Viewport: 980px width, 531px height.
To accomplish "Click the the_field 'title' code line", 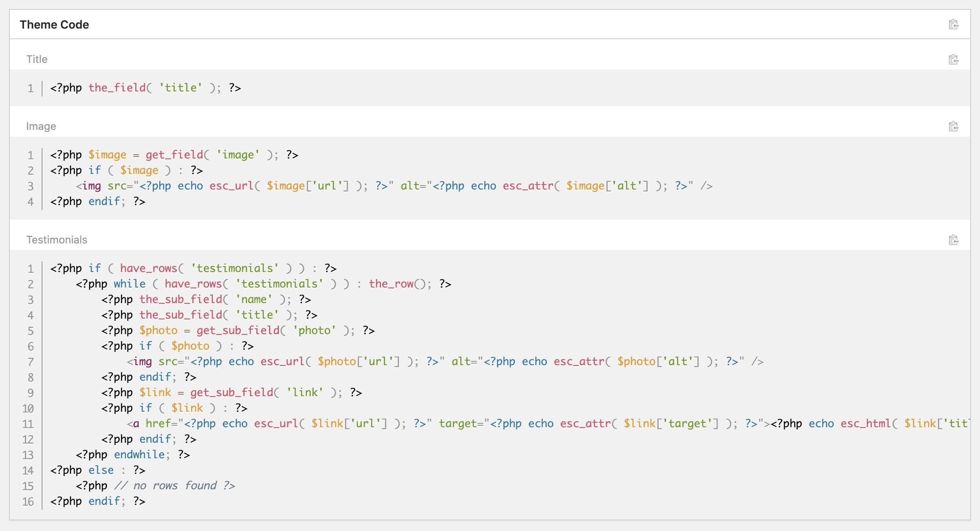I will [145, 88].
